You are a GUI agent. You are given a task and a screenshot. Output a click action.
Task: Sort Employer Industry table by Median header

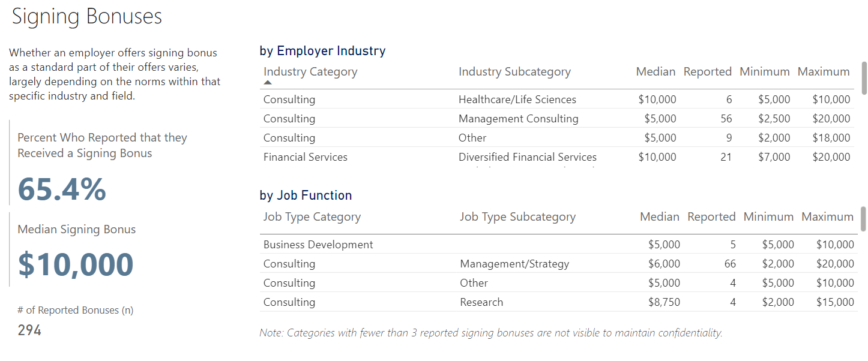(x=656, y=72)
